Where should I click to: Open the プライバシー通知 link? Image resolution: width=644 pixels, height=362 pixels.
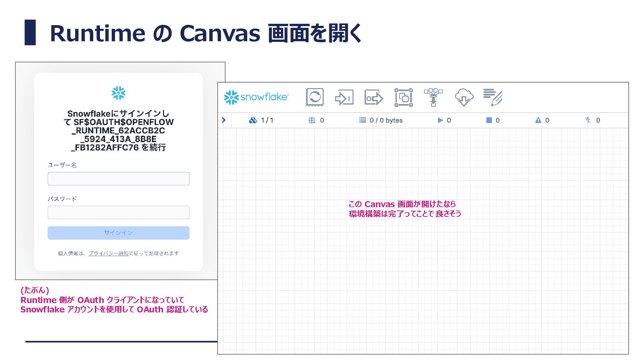click(x=108, y=253)
